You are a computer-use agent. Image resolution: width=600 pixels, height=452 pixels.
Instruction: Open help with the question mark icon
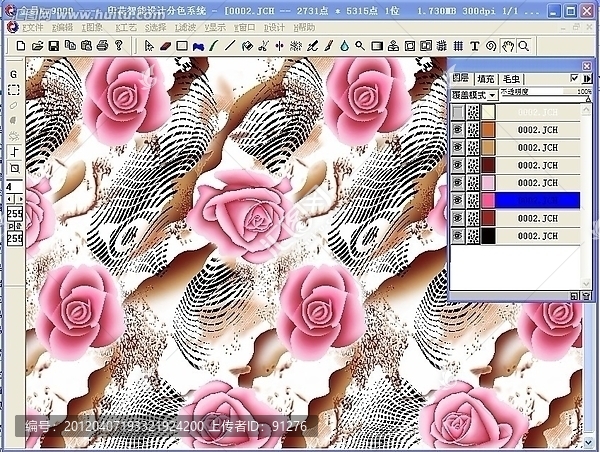pos(119,46)
